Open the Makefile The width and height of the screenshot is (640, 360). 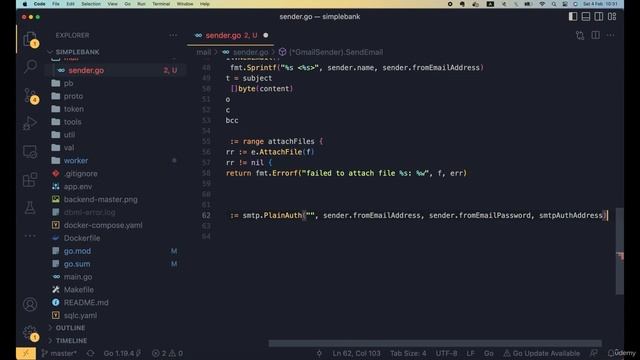(78, 290)
